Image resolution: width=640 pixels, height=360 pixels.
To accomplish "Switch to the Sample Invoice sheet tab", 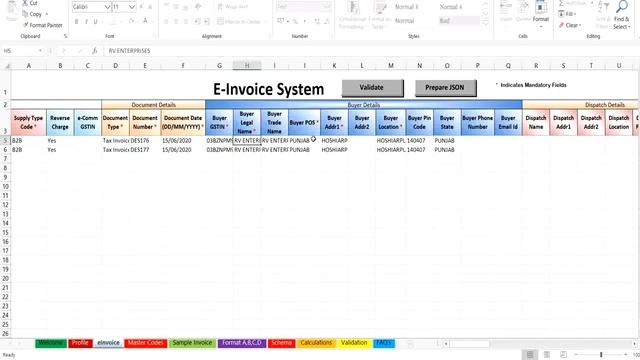I will coord(192,343).
